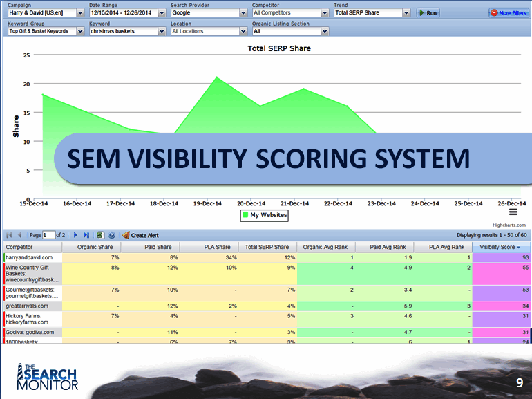532x399 pixels.
Task: Open the Search Provider dropdown
Action: tap(243, 13)
